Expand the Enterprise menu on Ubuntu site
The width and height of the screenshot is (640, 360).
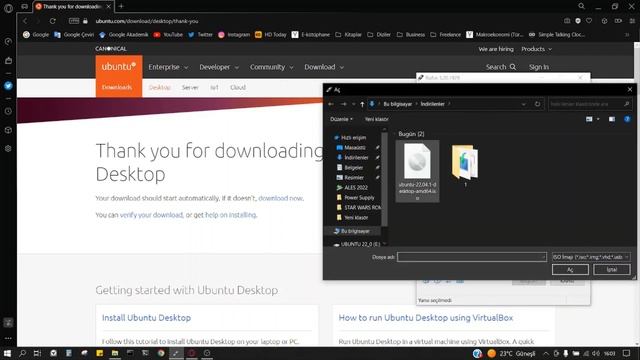168,67
